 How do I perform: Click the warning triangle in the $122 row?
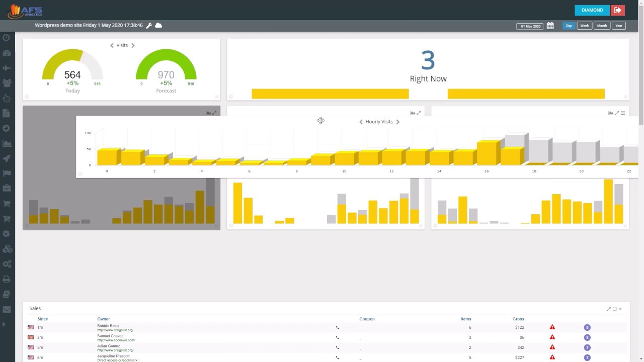[x=552, y=327]
